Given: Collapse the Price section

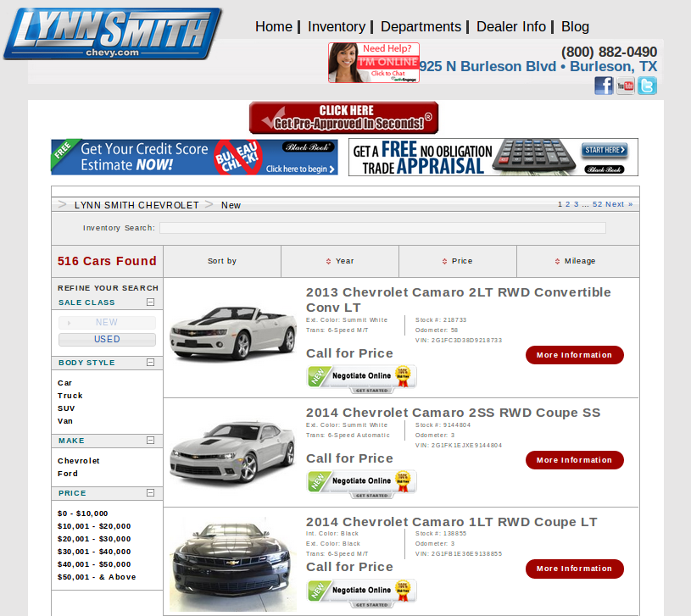Looking at the screenshot, I should tap(151, 492).
